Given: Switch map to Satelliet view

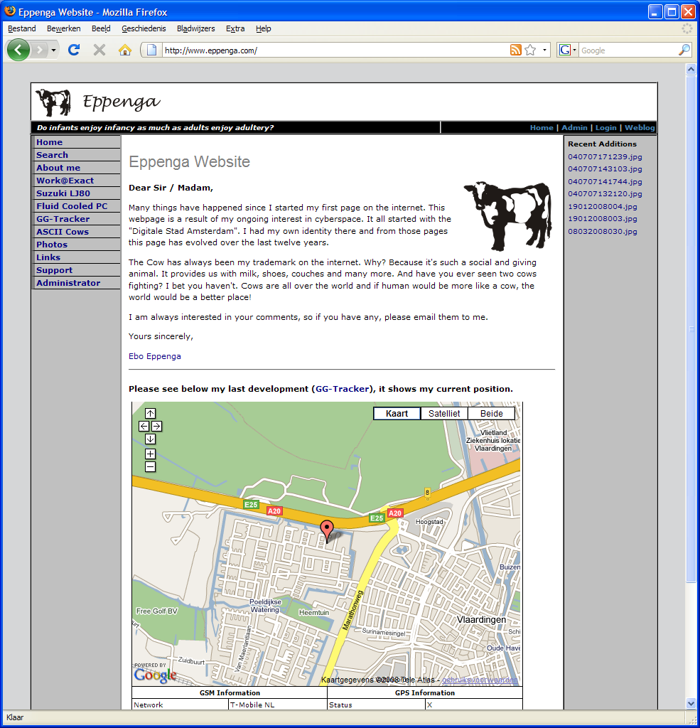Looking at the screenshot, I should 444,414.
